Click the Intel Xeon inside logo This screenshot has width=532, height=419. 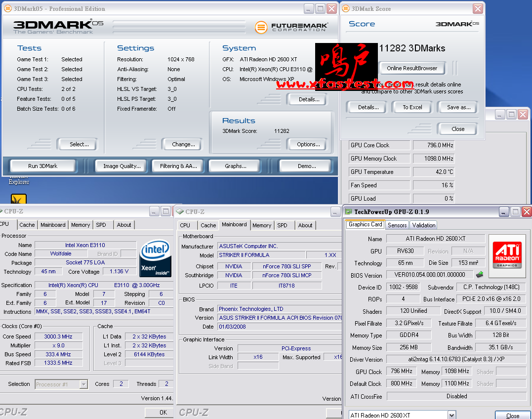(156, 258)
